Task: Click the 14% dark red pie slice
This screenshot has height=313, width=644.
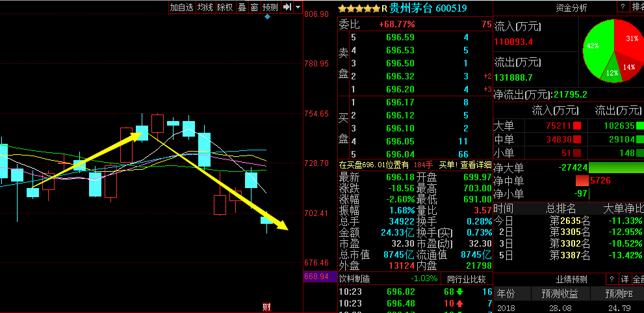Action: coord(628,66)
